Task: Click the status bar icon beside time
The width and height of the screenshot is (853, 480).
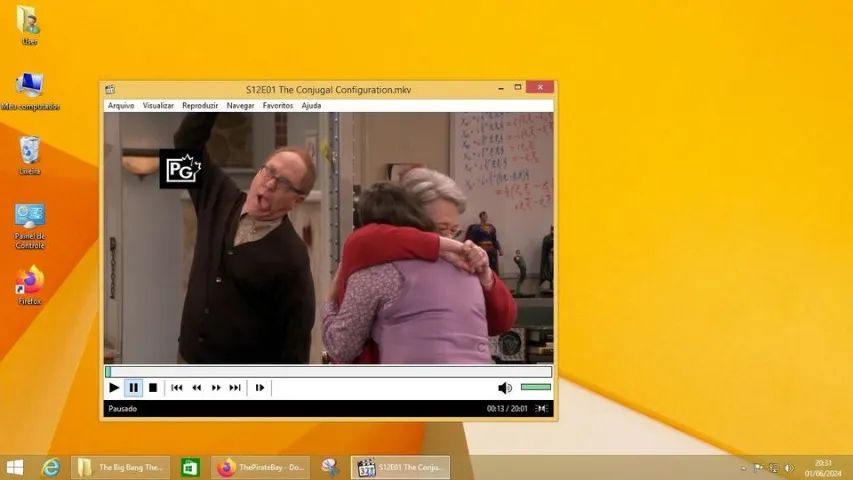Action: point(541,409)
